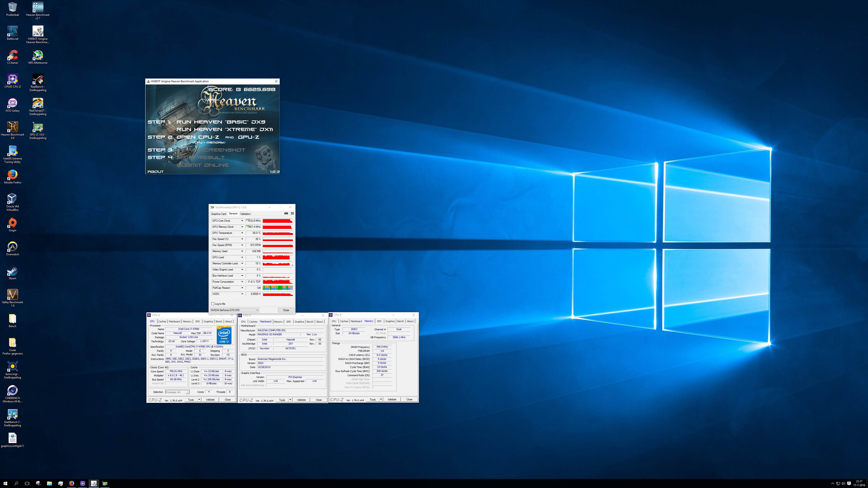Click taskbar clock showing 21:17
The image size is (868, 488).
(859, 483)
